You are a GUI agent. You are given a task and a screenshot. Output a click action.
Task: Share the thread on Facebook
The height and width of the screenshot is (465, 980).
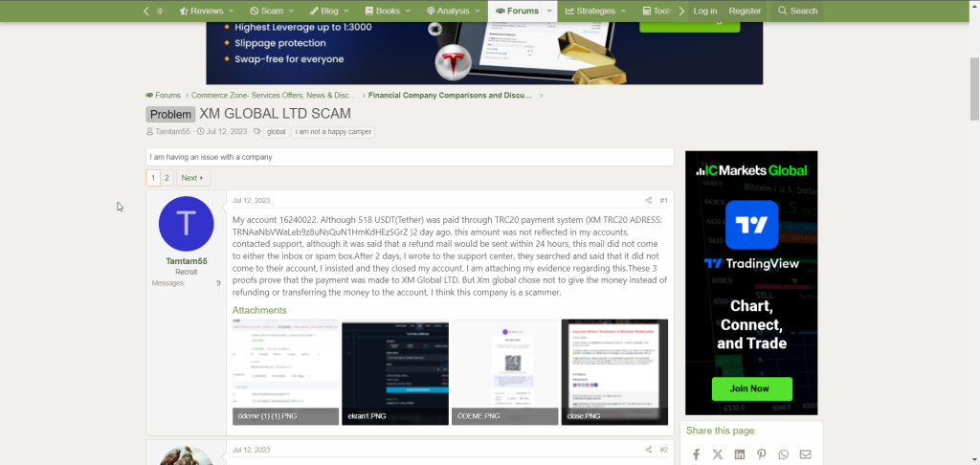click(696, 454)
